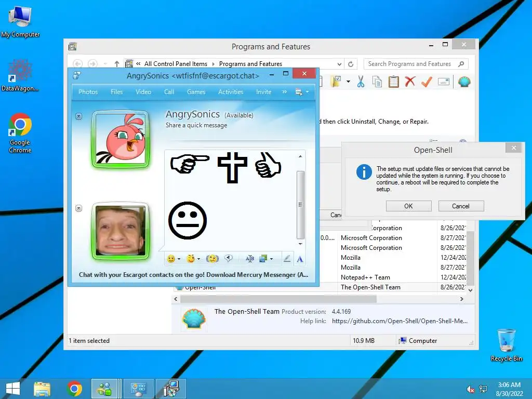Click the change background pictures icon
The image size is (532, 399).
(263, 259)
